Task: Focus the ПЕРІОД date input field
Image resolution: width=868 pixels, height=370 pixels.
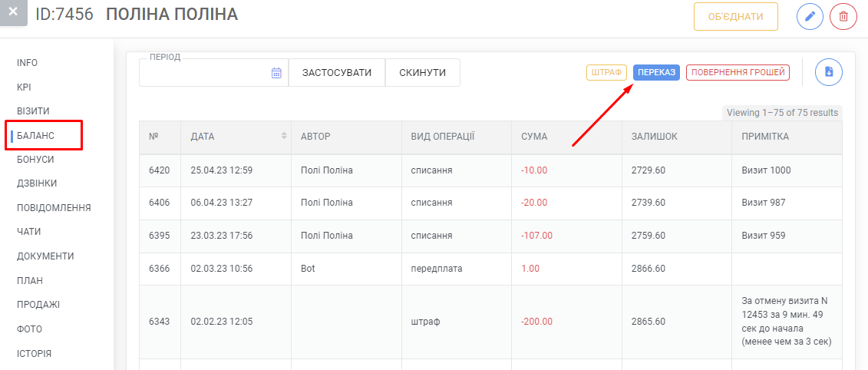Action: [213, 73]
